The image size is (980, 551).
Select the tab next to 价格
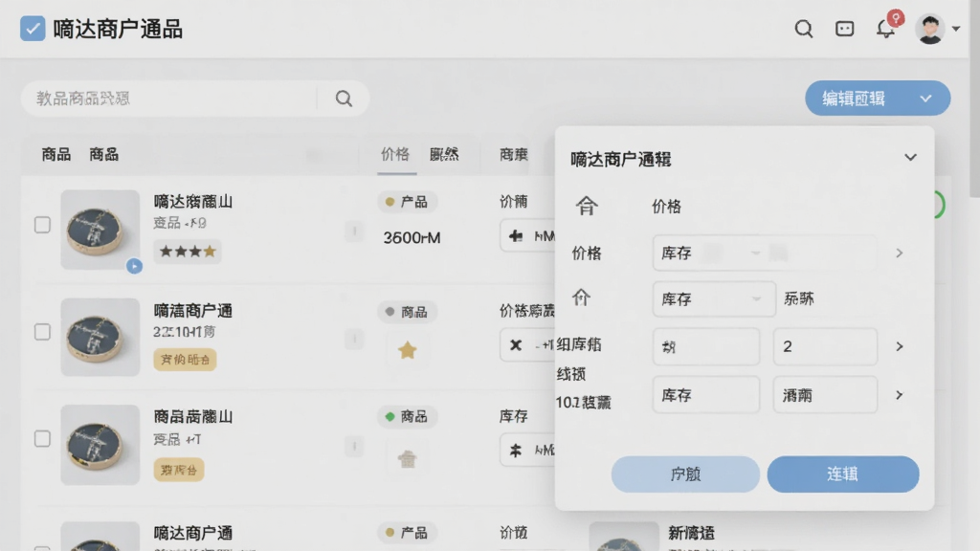444,154
